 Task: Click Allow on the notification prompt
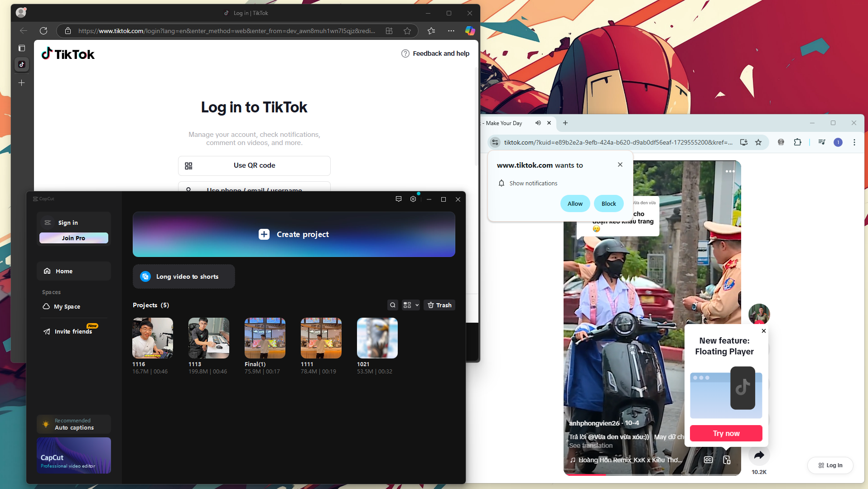pos(575,203)
